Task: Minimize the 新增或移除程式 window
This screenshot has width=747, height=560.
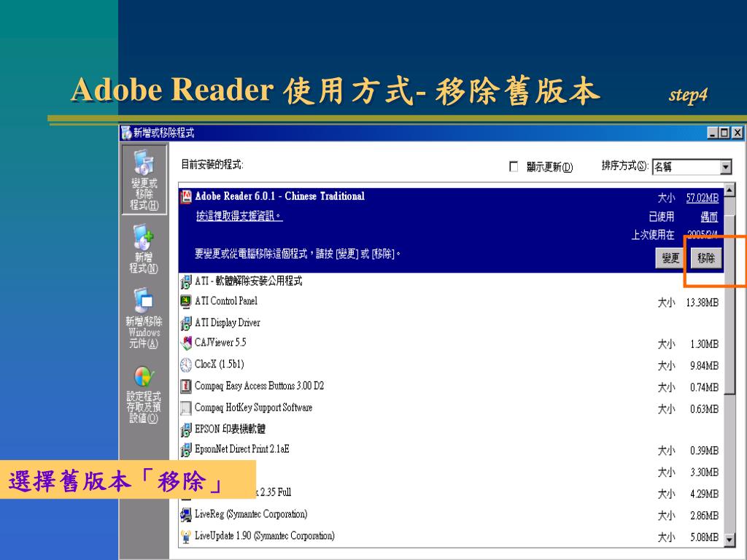Action: [x=713, y=133]
